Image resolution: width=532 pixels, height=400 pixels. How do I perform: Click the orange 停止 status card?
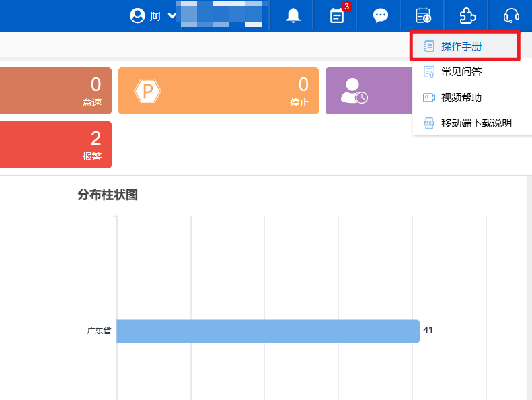point(218,91)
